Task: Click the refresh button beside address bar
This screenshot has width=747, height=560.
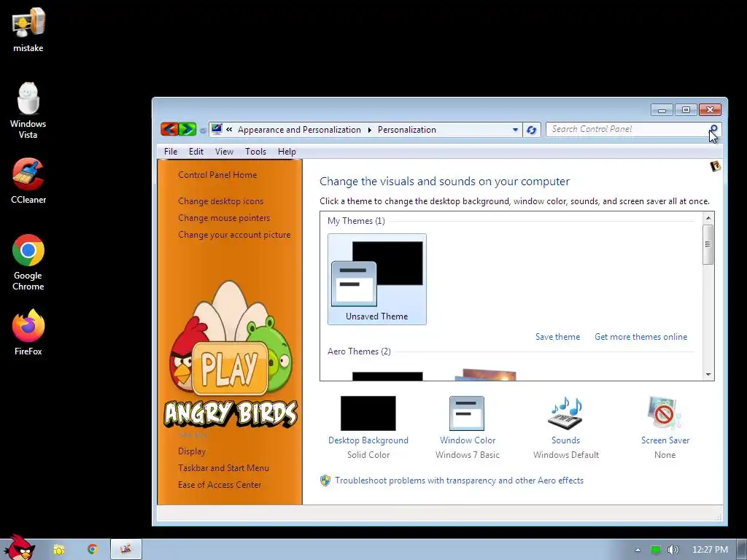Action: click(x=532, y=130)
